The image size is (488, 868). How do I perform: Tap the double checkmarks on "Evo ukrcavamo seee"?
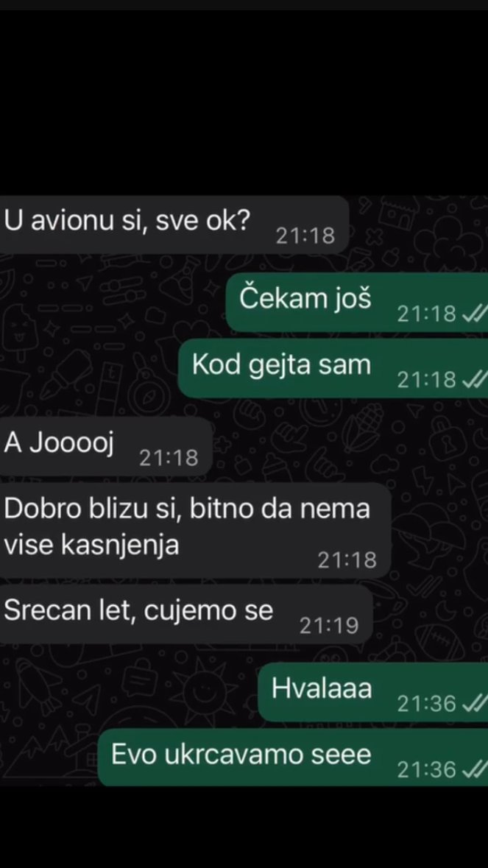point(474,769)
